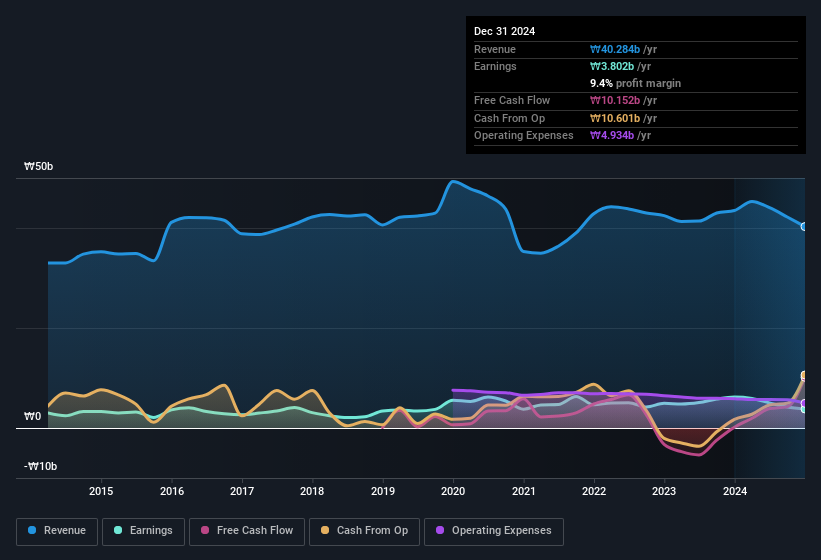
Task: Click the purple operating expenses endpoint marker
Action: 804,403
